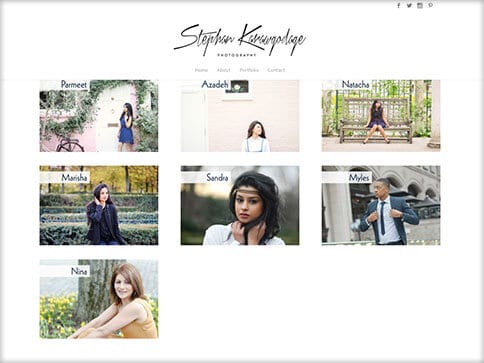Click the Stephan Karawgodage Photography logo
484x363 pixels.
[239, 40]
